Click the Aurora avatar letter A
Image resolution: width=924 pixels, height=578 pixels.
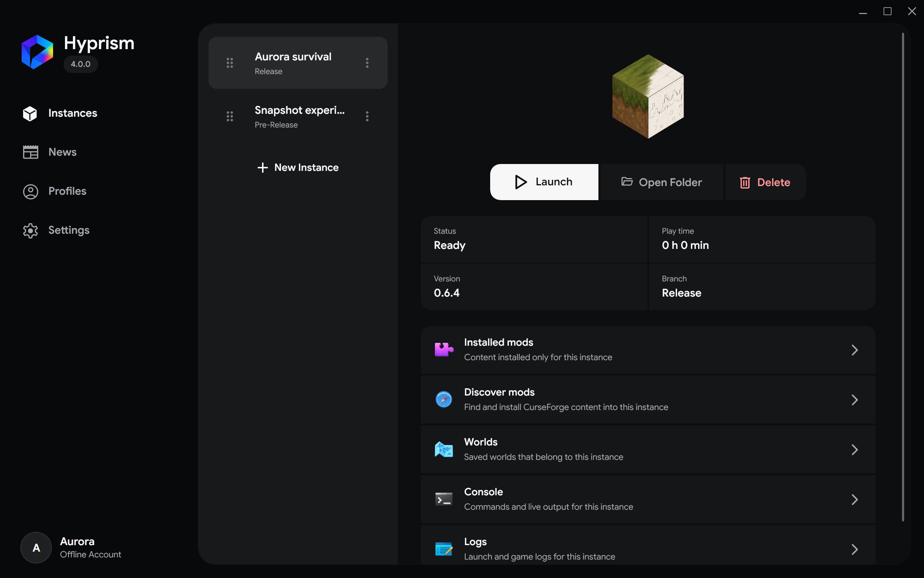(x=36, y=548)
